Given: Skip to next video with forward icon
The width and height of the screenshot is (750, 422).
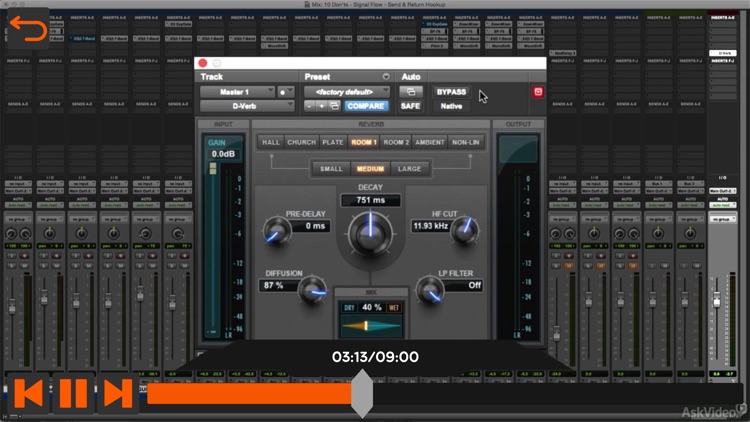Looking at the screenshot, I should pos(118,393).
